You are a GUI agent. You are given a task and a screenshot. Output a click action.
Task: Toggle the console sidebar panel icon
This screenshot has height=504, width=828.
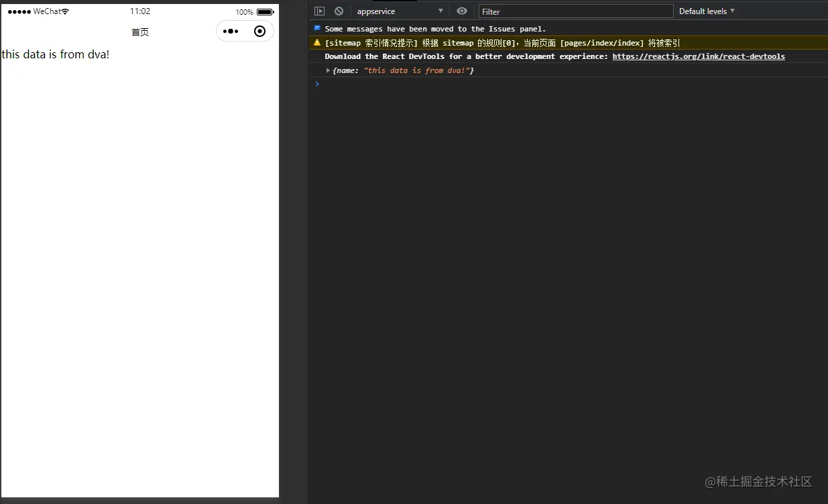pos(320,11)
